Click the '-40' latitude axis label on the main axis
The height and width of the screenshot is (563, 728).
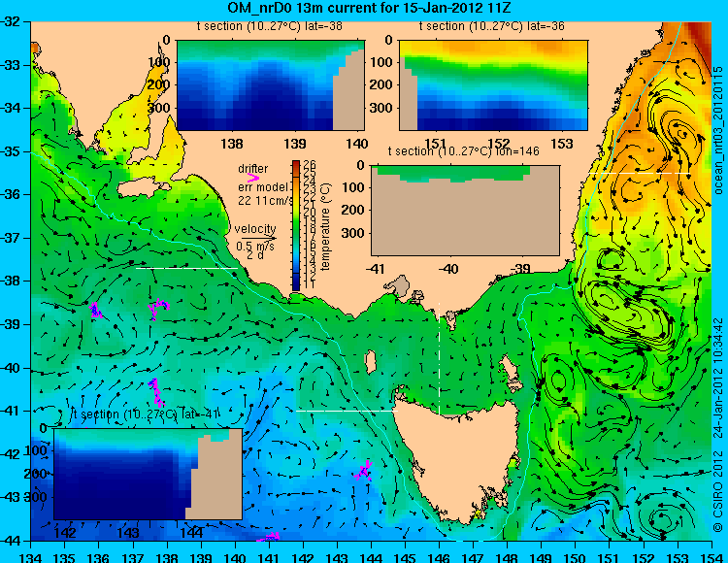(10, 368)
